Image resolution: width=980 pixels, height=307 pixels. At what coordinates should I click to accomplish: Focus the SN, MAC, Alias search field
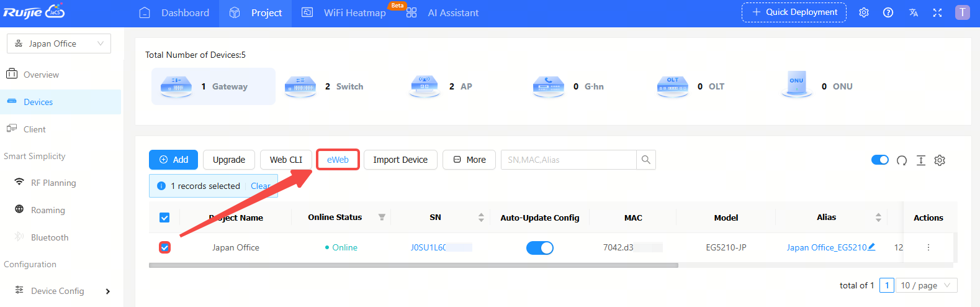coord(568,160)
